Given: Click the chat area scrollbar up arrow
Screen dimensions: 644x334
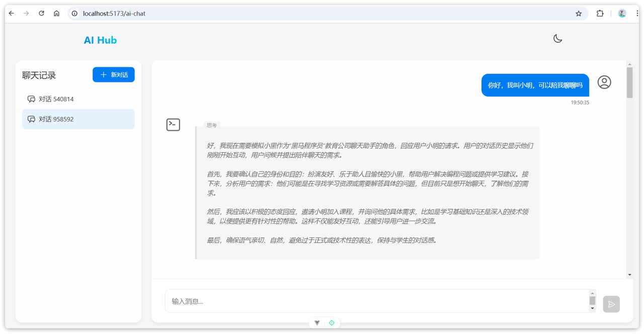Looking at the screenshot, I should [x=629, y=64].
